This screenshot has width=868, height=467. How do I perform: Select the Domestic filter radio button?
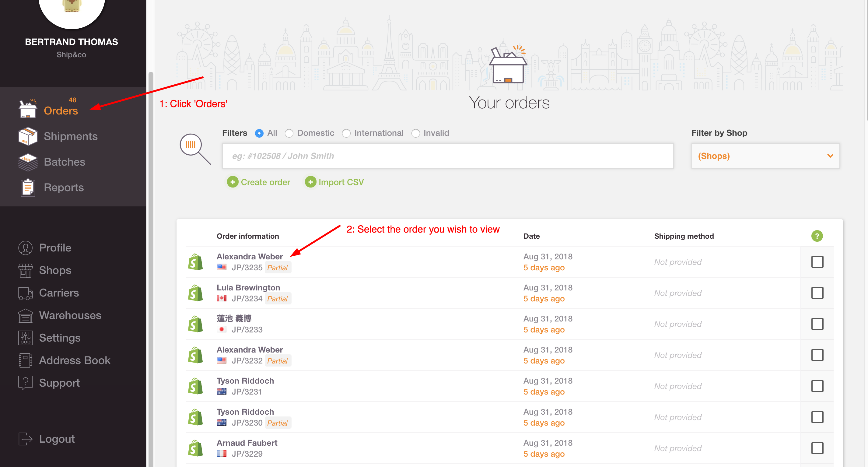[x=289, y=133]
